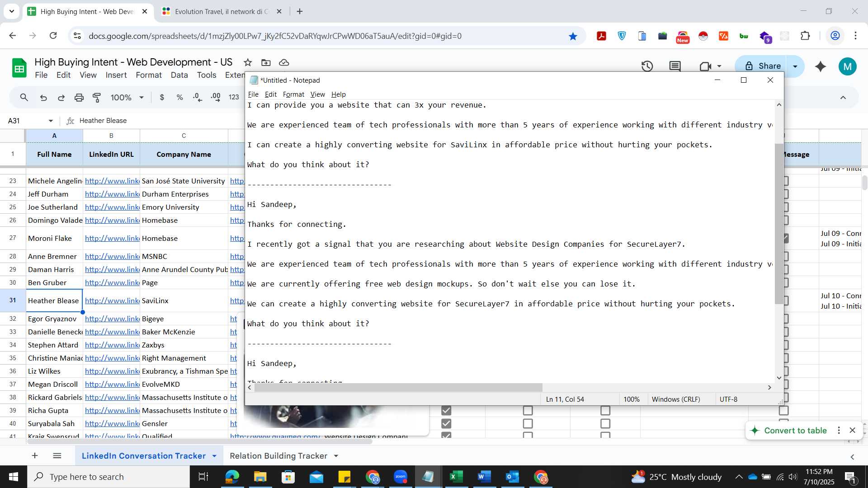Show all comments panel
Image resolution: width=868 pixels, height=488 pixels.
click(675, 66)
